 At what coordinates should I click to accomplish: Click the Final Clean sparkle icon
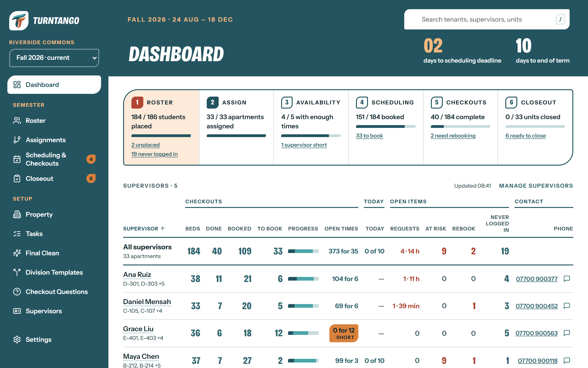[x=17, y=253]
